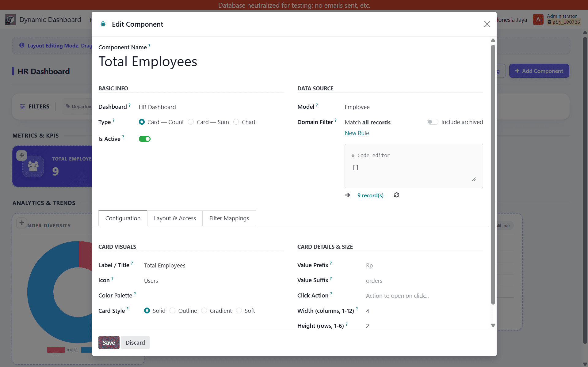Open the 9 record(s) link
This screenshot has height=367, width=588.
[370, 195]
